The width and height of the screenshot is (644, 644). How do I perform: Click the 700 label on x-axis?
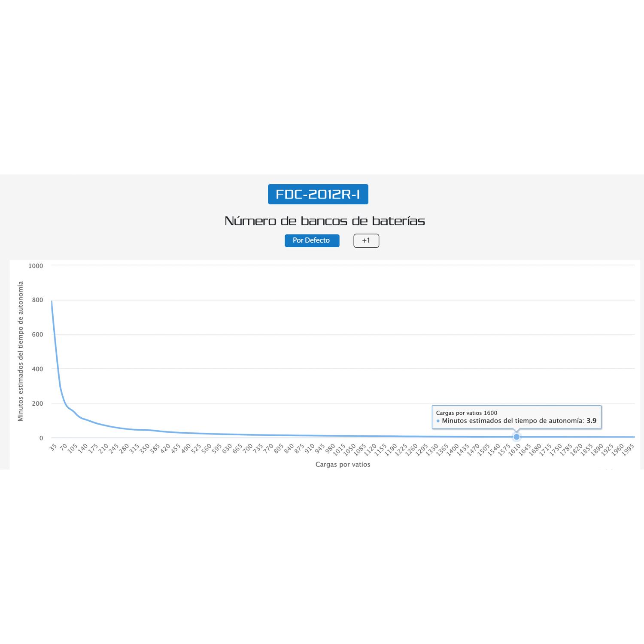(x=248, y=449)
